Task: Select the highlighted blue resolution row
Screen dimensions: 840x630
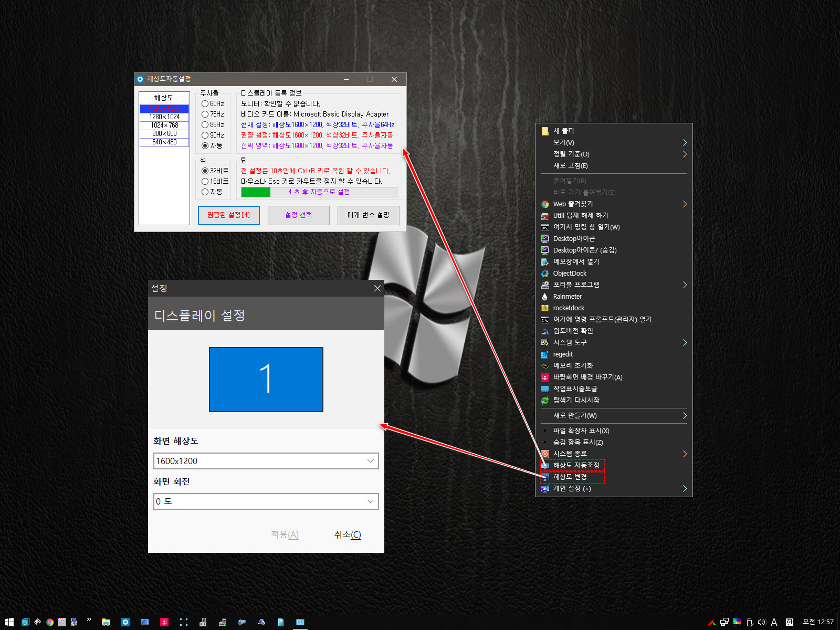Action: 164,109
